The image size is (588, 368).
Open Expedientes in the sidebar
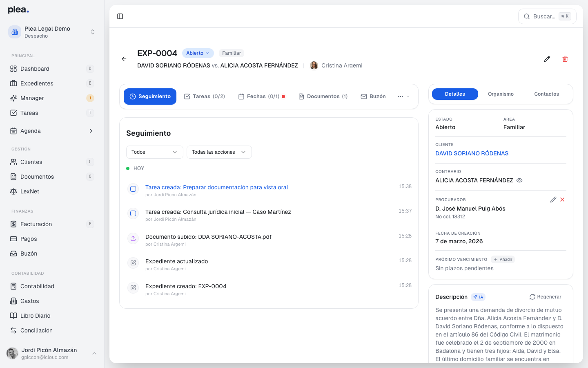(52, 83)
